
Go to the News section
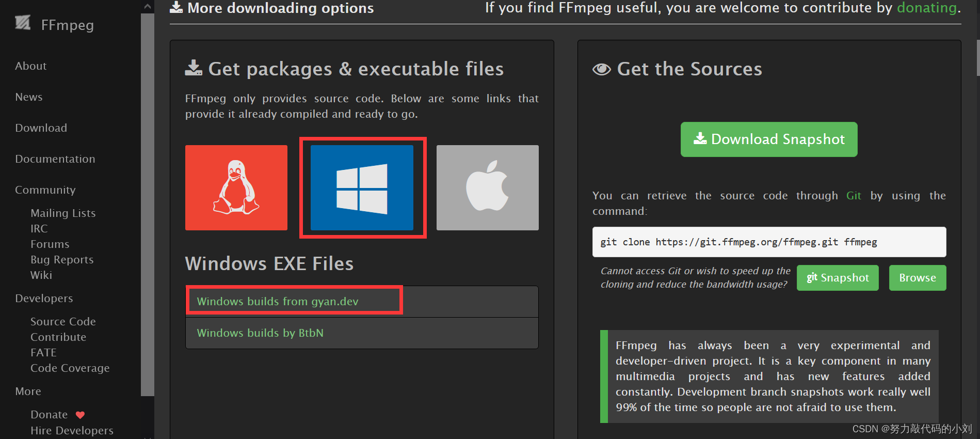(29, 97)
